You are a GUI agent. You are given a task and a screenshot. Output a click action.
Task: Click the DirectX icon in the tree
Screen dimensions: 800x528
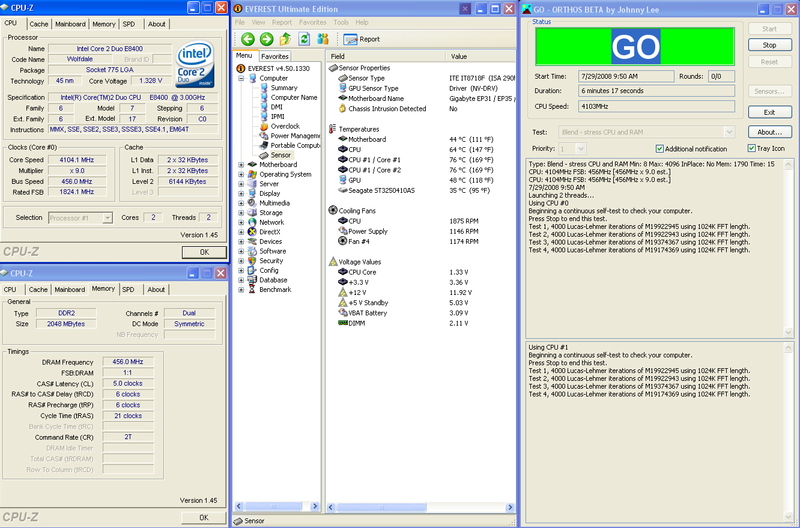(x=252, y=232)
